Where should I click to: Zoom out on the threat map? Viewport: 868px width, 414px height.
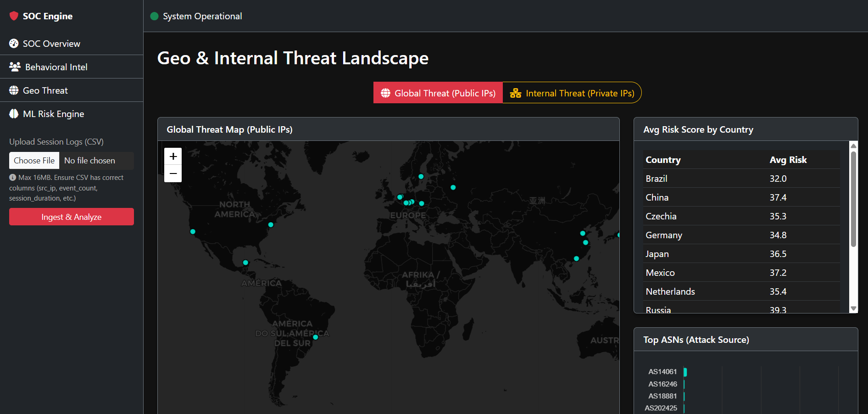coord(173,173)
